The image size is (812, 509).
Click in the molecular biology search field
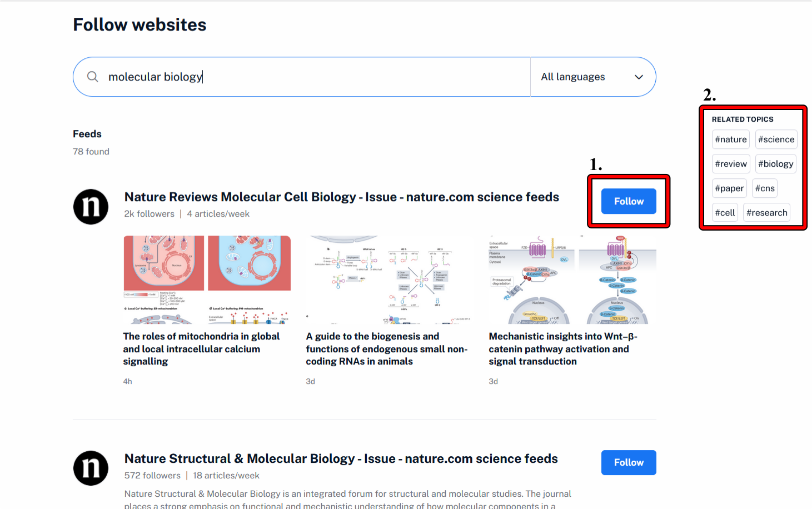(311, 77)
